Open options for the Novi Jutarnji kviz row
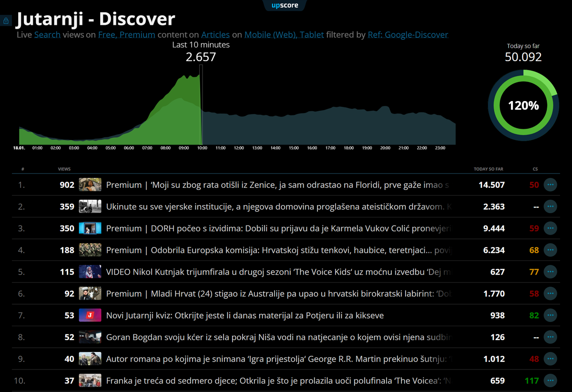The width and height of the screenshot is (572, 392). 550,315
